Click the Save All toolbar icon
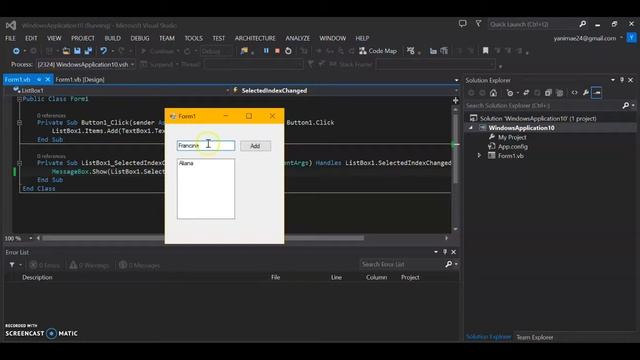 88,51
